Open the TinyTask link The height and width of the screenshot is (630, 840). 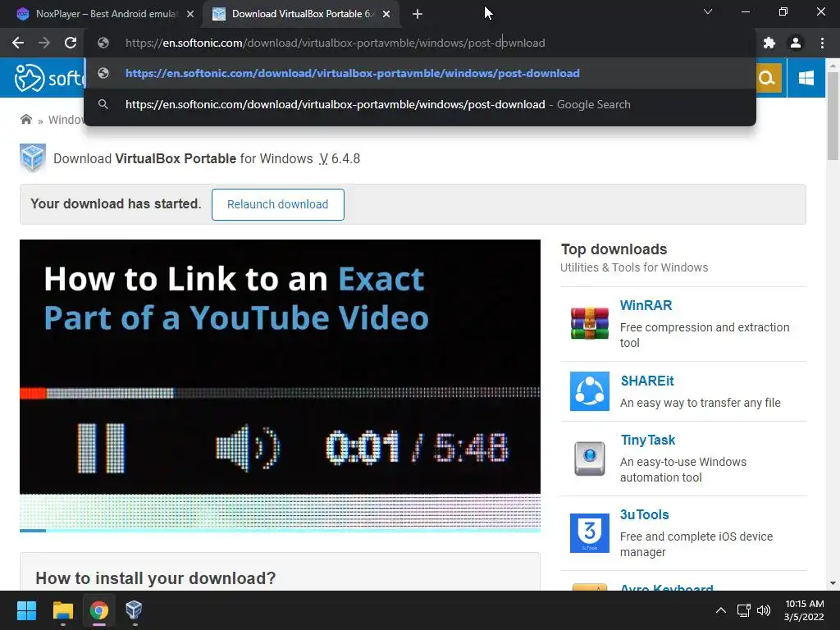pos(648,441)
